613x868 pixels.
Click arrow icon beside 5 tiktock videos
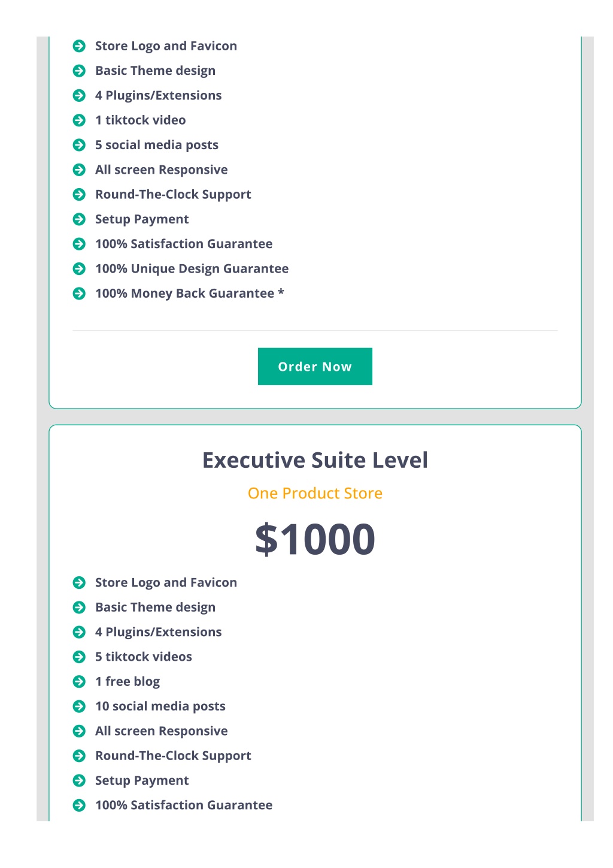(x=79, y=657)
